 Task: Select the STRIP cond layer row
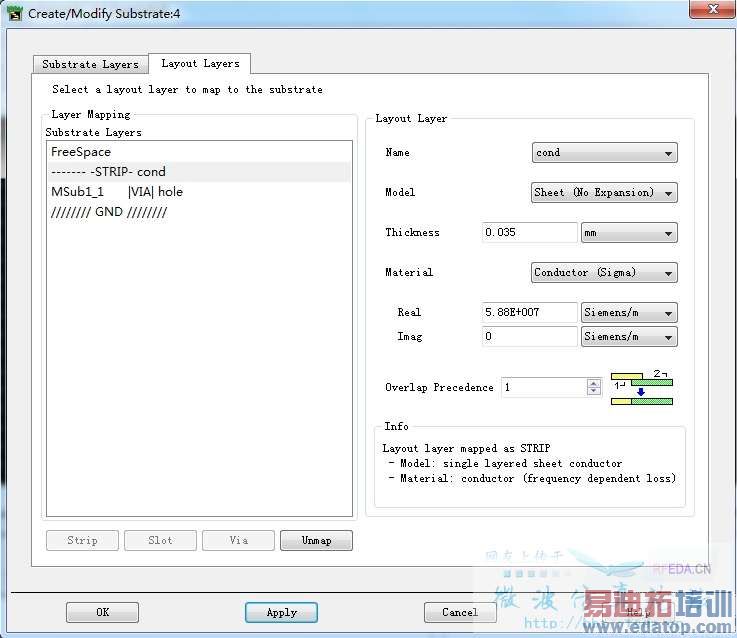coord(199,172)
